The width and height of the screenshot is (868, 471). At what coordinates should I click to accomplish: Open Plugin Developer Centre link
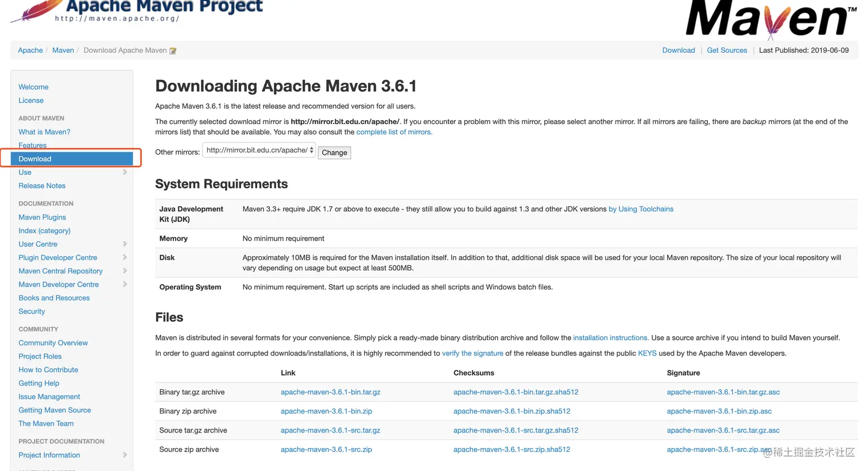58,257
